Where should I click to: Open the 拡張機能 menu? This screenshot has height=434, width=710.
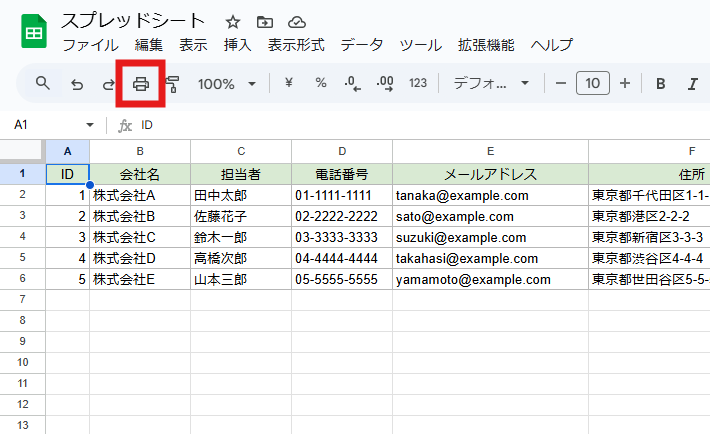(x=486, y=45)
